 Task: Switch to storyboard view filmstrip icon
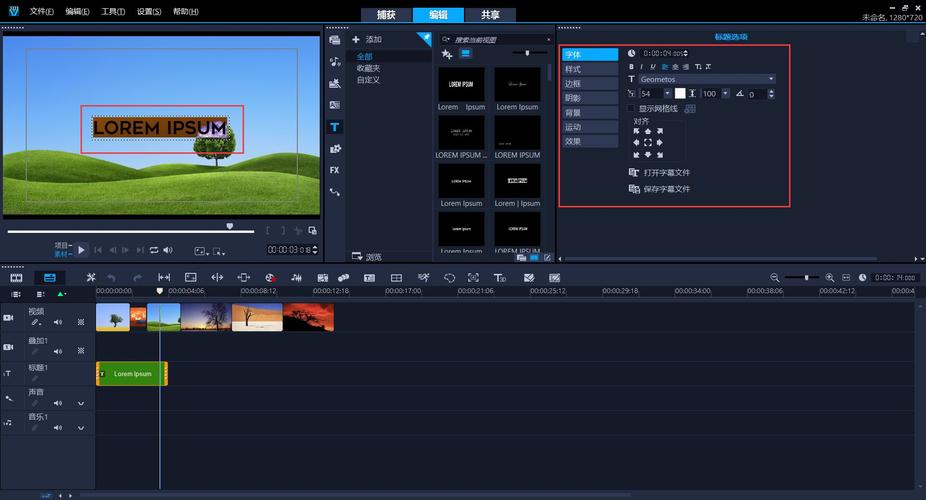pos(16,277)
